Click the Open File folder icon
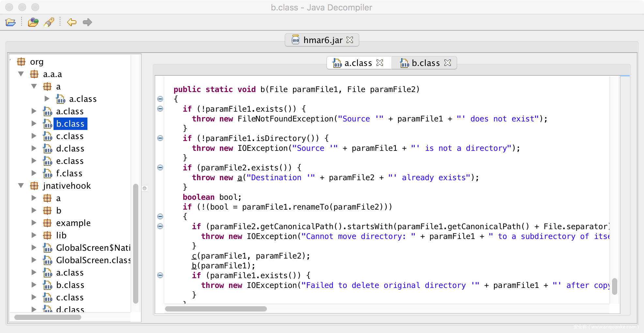644x333 pixels. point(10,22)
